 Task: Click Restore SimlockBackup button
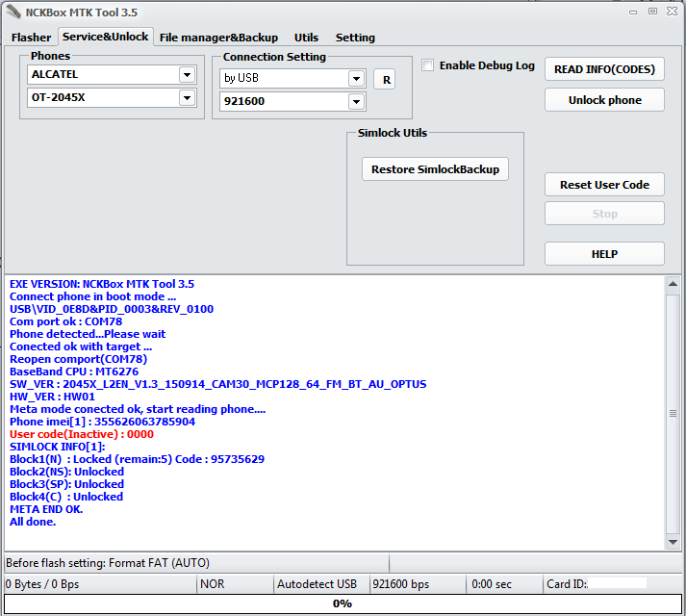tap(435, 169)
